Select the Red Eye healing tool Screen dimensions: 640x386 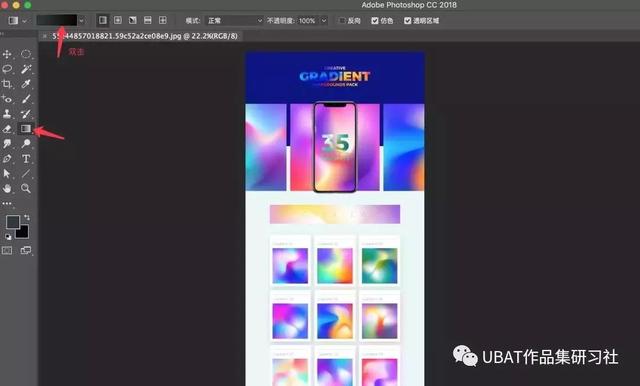pos(7,99)
